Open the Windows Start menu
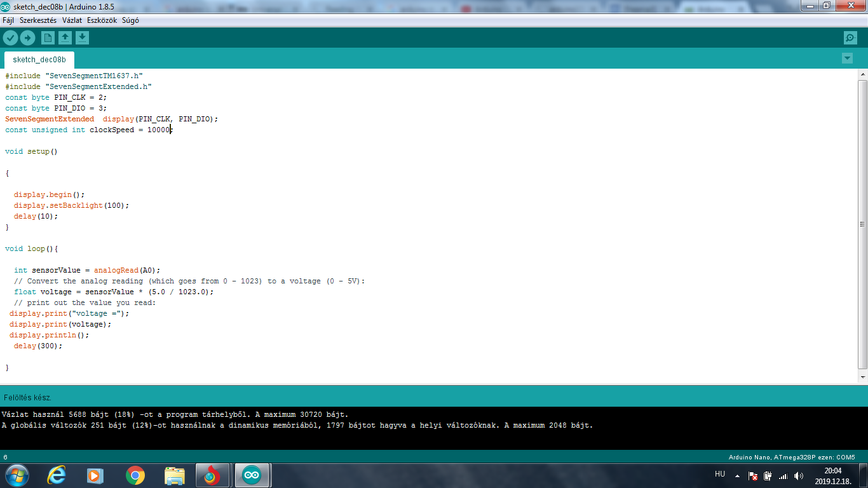The height and width of the screenshot is (488, 868). point(16,475)
